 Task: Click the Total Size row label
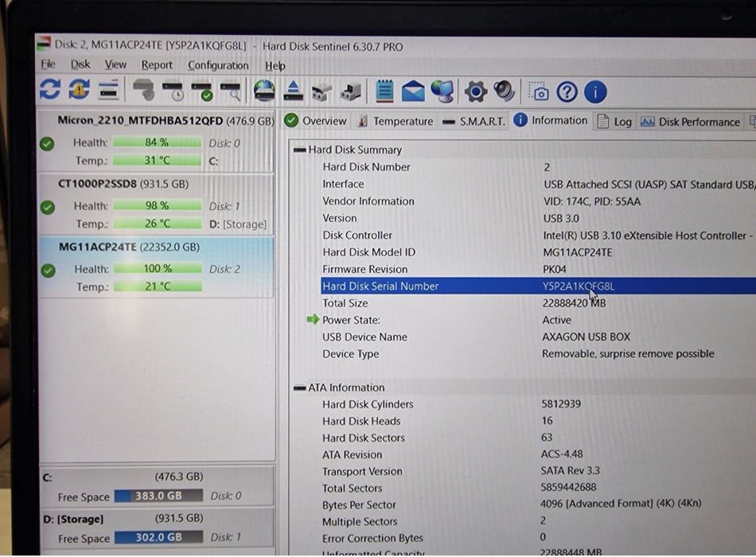[x=345, y=303]
